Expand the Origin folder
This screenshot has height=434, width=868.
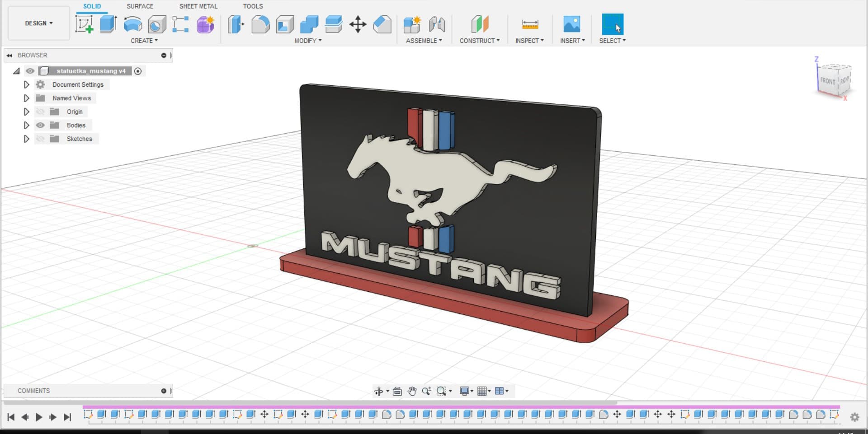(26, 112)
